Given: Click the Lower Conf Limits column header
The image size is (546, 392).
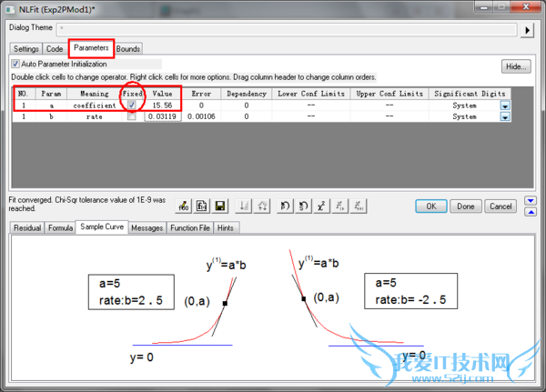Looking at the screenshot, I should point(311,94).
